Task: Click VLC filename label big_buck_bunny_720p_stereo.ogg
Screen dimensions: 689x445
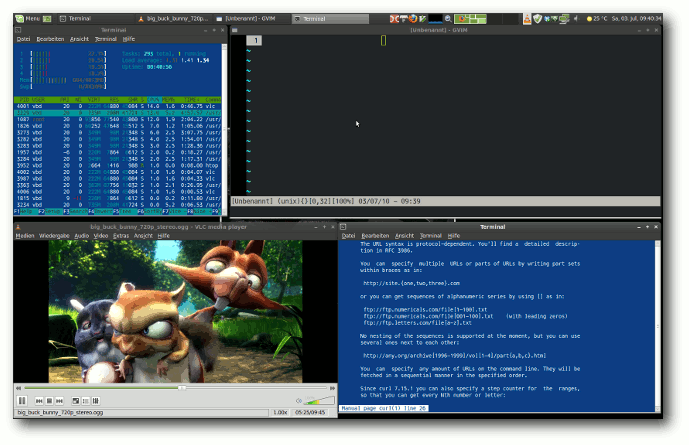Action: coord(60,412)
